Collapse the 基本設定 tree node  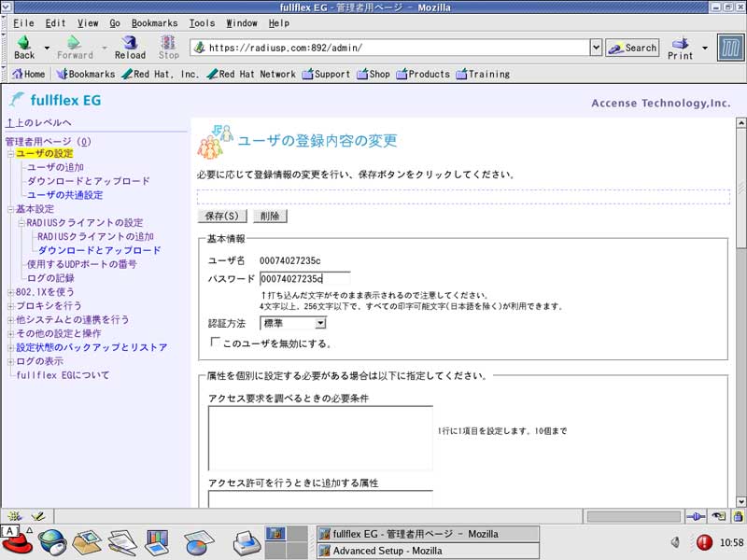(x=11, y=209)
